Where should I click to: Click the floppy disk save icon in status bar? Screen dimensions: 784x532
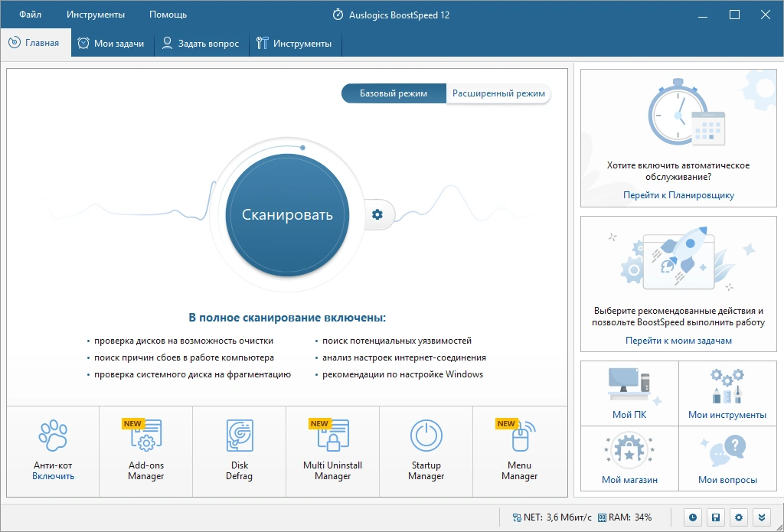[x=716, y=517]
